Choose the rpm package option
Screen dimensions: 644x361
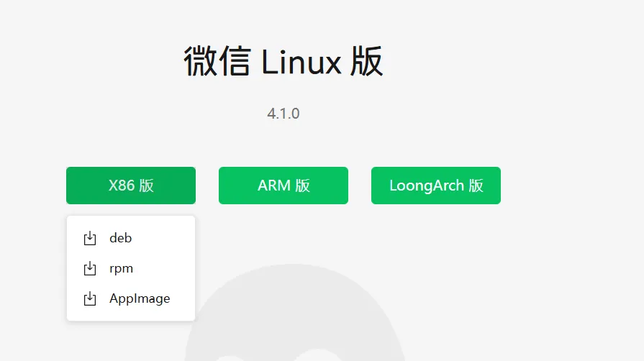pos(131,269)
